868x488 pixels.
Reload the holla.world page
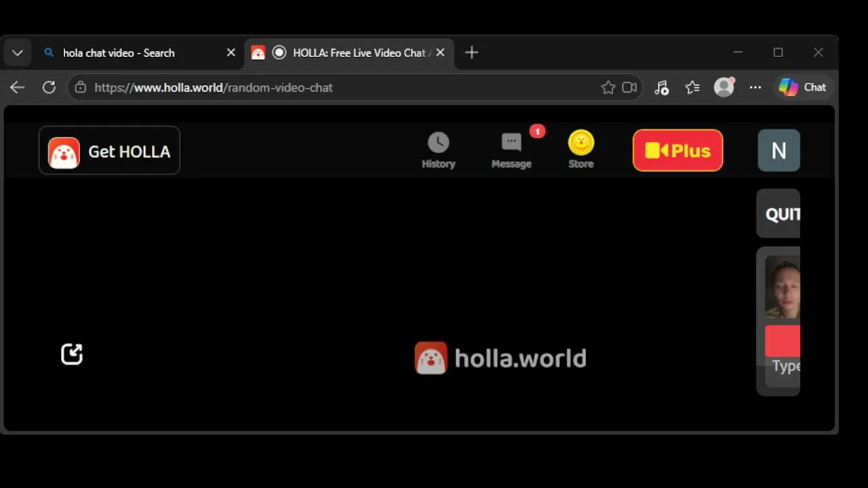point(49,87)
